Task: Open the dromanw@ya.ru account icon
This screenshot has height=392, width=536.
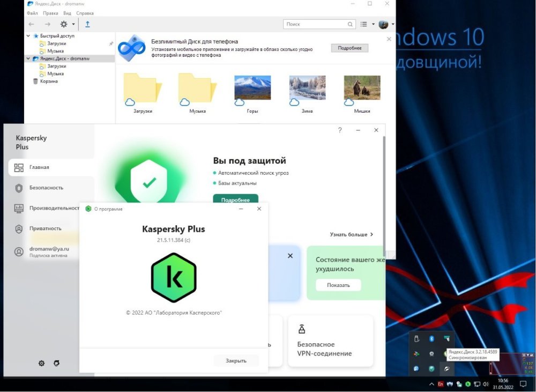Action: [19, 252]
